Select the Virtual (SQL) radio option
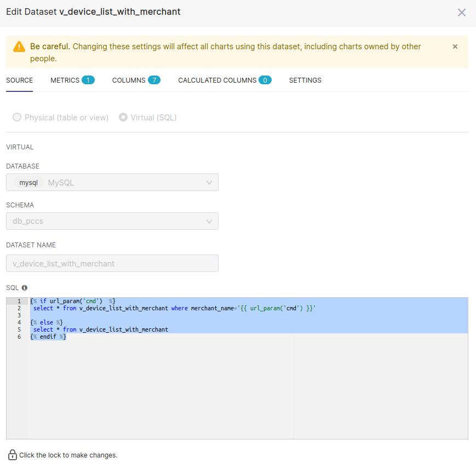 tap(123, 117)
